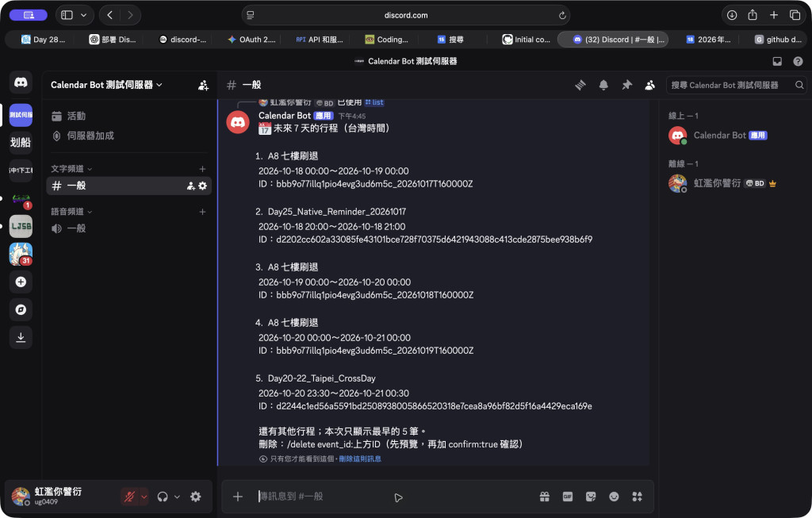Switch to Day 28 tab

43,40
